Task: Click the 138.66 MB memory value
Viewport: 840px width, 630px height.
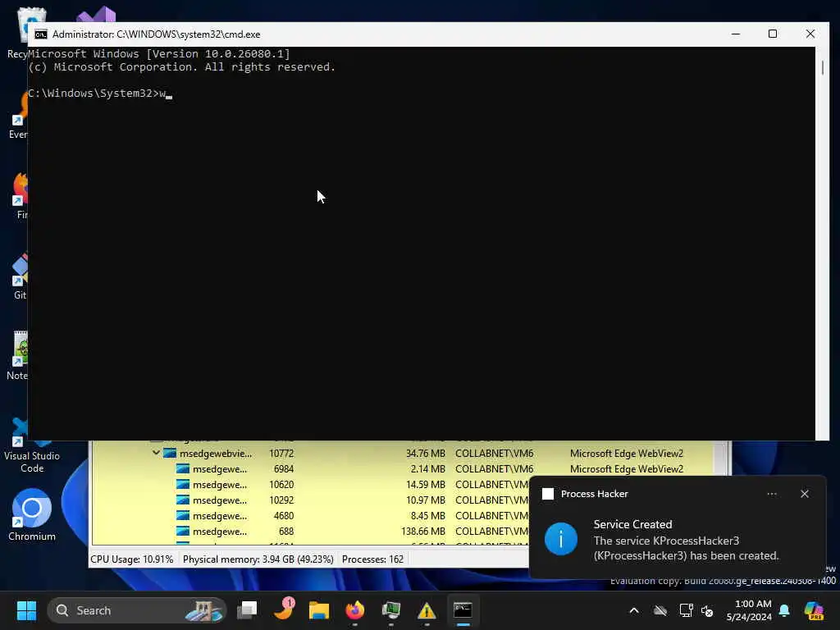Action: pyautogui.click(x=422, y=532)
